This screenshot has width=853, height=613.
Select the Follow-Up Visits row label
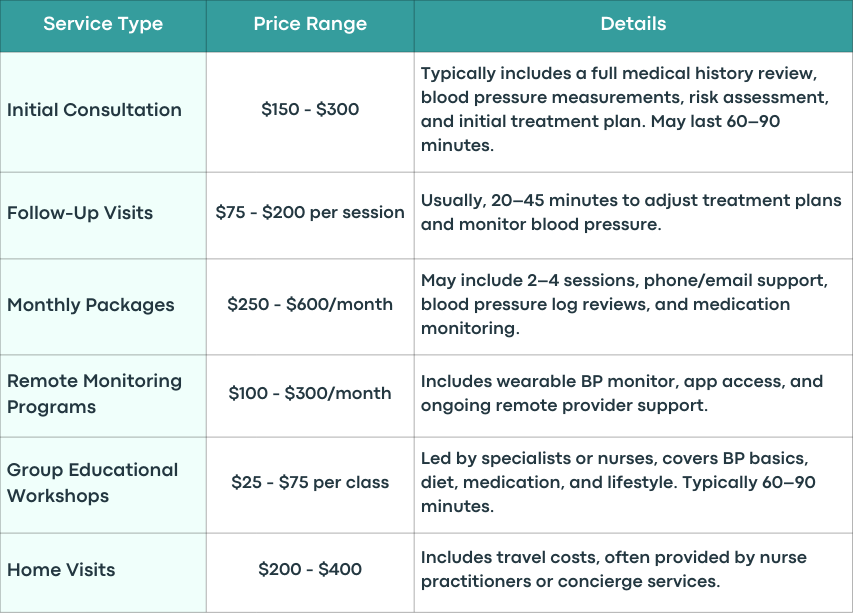pyautogui.click(x=80, y=213)
